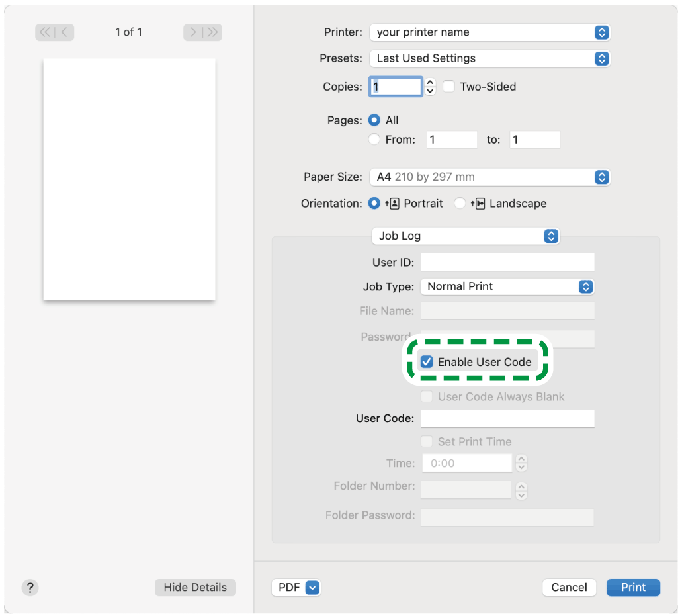Viewport: 680px width, 616px height.
Task: Click the User Code input field
Action: coord(507,419)
